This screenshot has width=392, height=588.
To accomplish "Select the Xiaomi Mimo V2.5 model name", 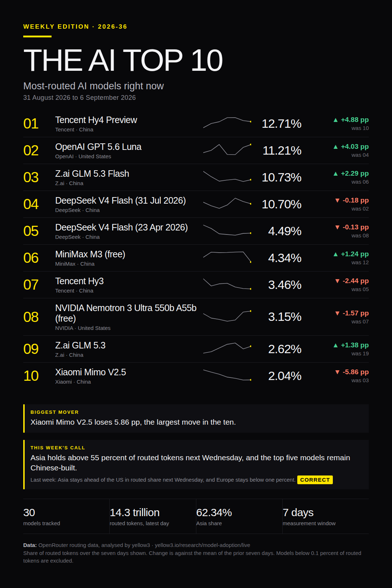I will pyautogui.click(x=90, y=372).
